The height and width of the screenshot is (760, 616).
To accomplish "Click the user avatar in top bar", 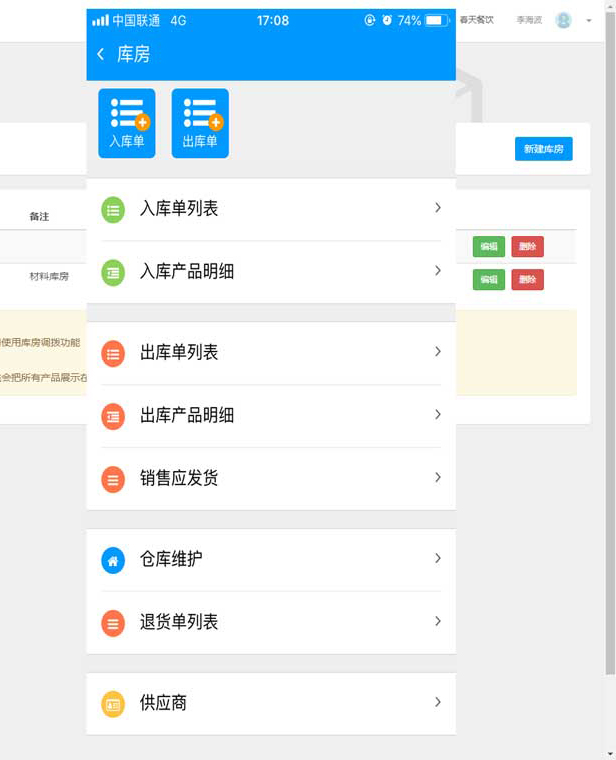I will pyautogui.click(x=564, y=20).
